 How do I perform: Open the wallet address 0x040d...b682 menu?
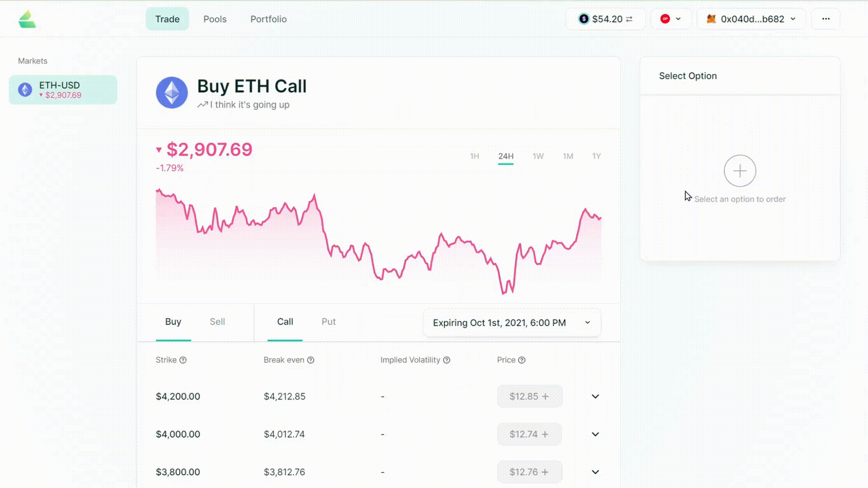[751, 19]
